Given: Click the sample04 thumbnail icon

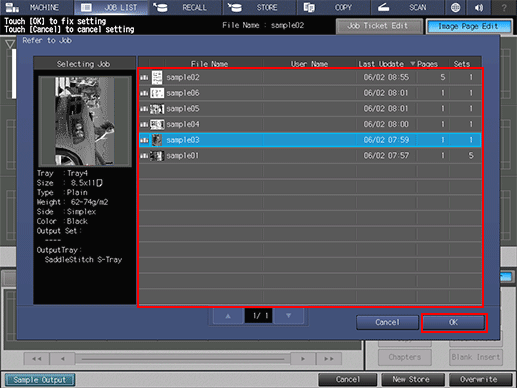Looking at the screenshot, I should click(x=157, y=124).
